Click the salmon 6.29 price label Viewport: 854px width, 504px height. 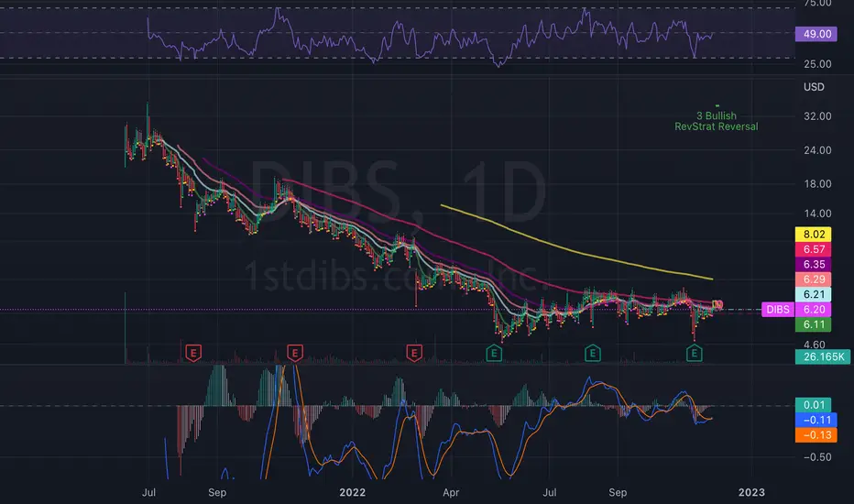coord(813,279)
